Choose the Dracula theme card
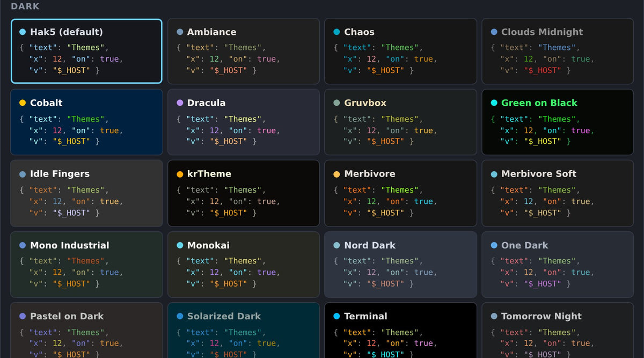This screenshot has height=358, width=644. (244, 122)
